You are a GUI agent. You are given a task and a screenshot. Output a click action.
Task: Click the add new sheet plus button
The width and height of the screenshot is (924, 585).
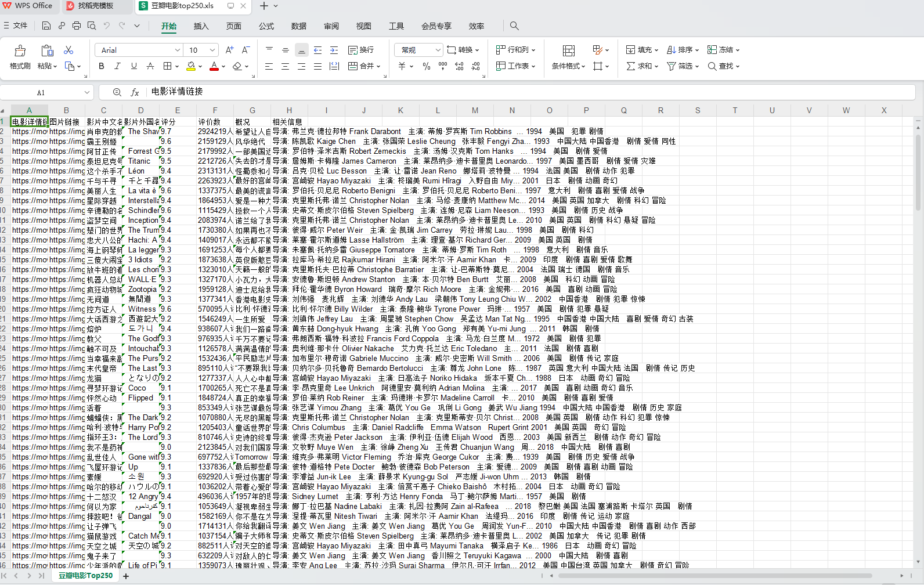[x=126, y=576]
